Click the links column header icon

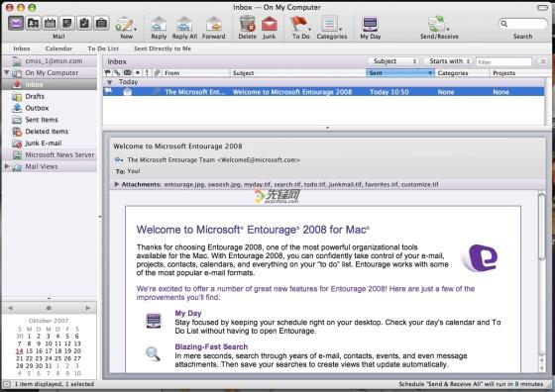point(117,73)
